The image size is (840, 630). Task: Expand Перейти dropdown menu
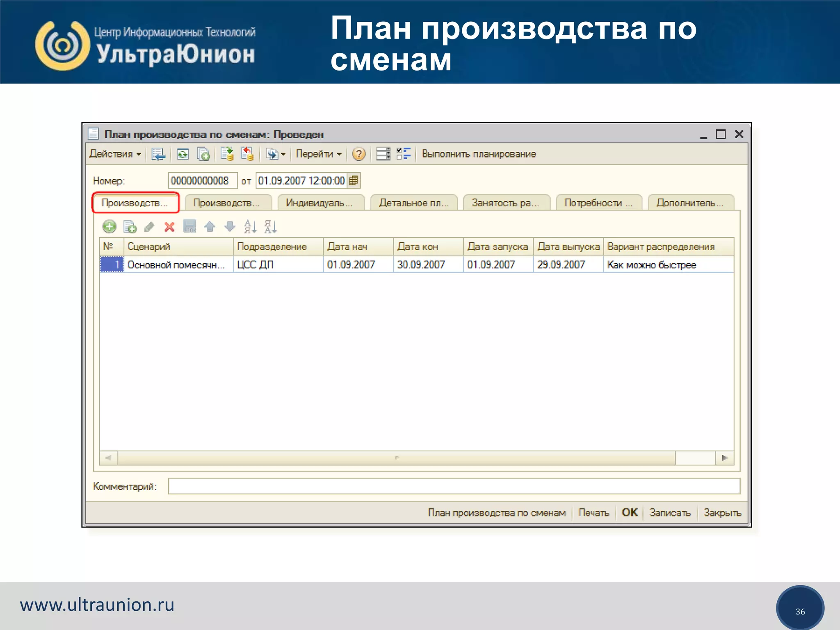click(319, 154)
